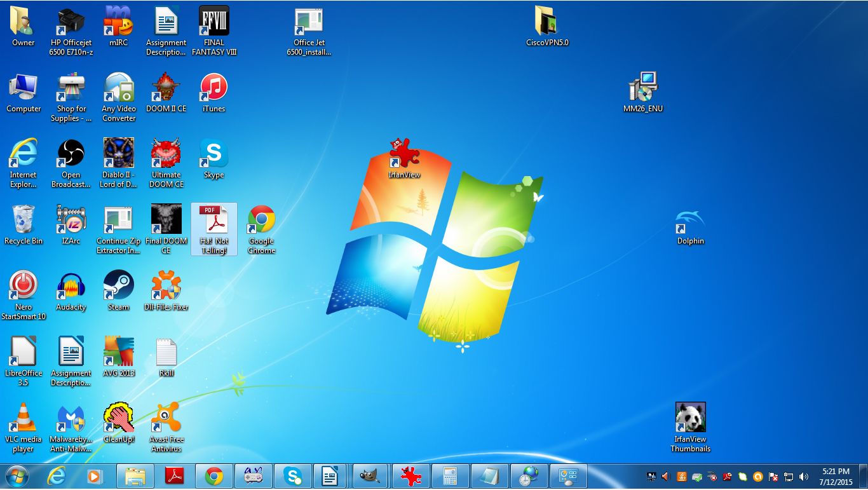Switch to Google Chrome on the taskbar
The width and height of the screenshot is (868, 490).
click(x=214, y=476)
